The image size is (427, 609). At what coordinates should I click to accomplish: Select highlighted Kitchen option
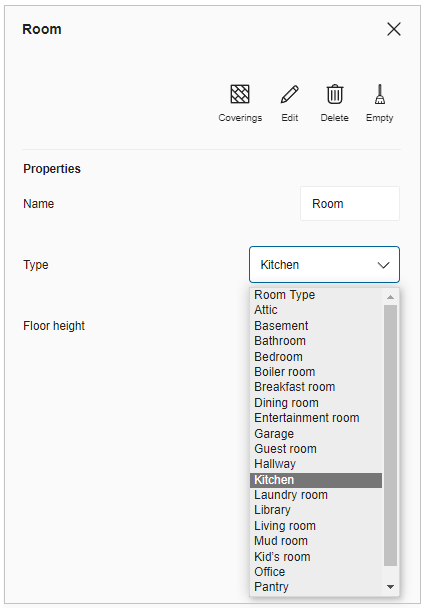(x=316, y=480)
